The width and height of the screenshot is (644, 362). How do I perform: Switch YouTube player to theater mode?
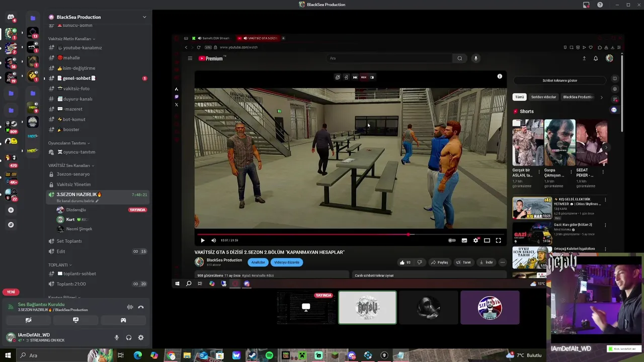pyautogui.click(x=487, y=240)
